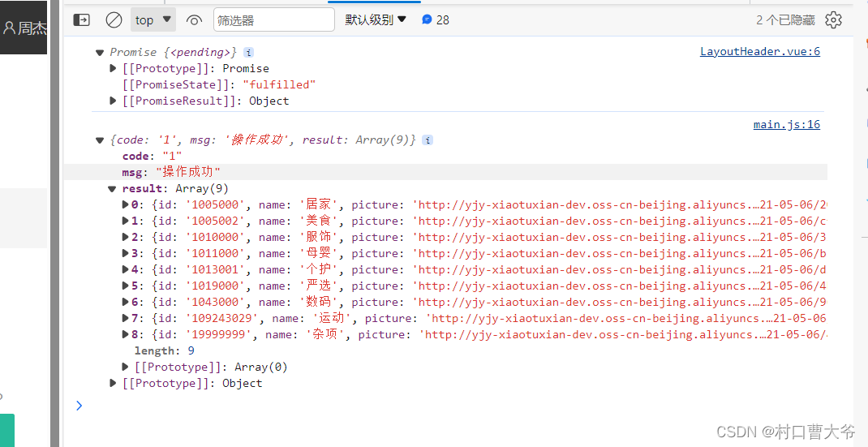Expand array item 8 named 杂项

tap(127, 334)
